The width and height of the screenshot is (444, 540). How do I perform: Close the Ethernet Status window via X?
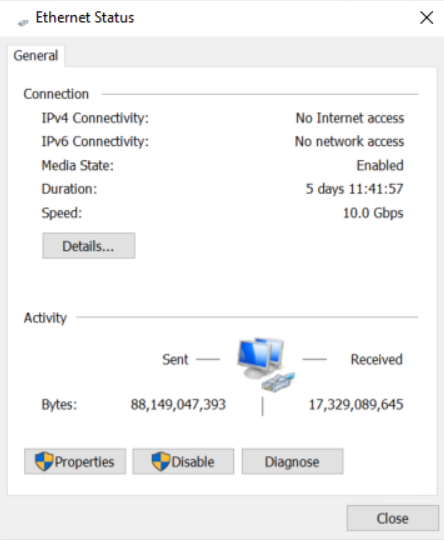click(x=426, y=18)
